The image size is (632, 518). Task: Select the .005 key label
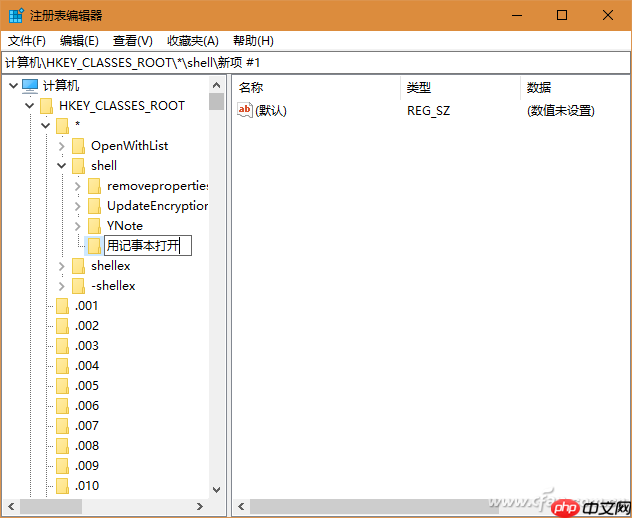coord(87,386)
